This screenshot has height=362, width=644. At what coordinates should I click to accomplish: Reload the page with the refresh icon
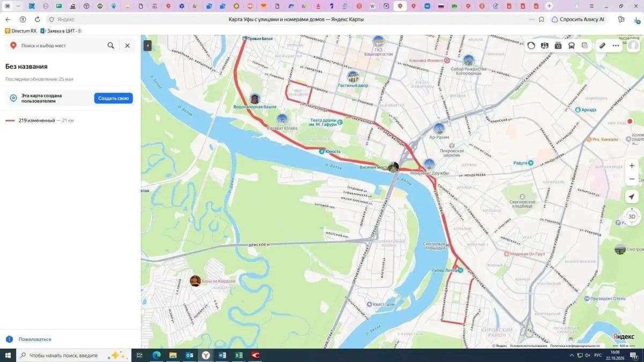pyautogui.click(x=37, y=19)
